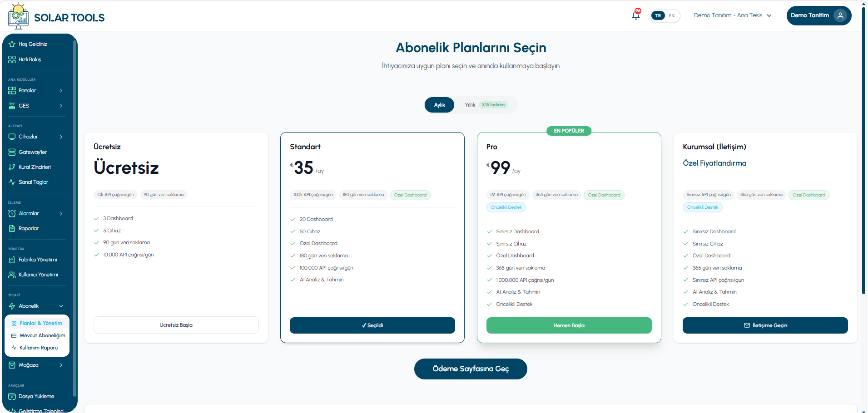Click the Standart plan title

coord(305,147)
